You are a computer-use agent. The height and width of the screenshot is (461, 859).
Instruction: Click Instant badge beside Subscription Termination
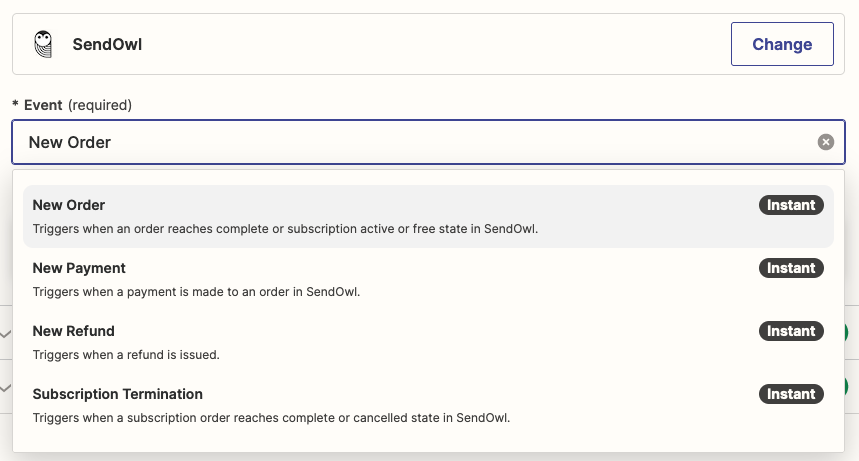tap(791, 394)
